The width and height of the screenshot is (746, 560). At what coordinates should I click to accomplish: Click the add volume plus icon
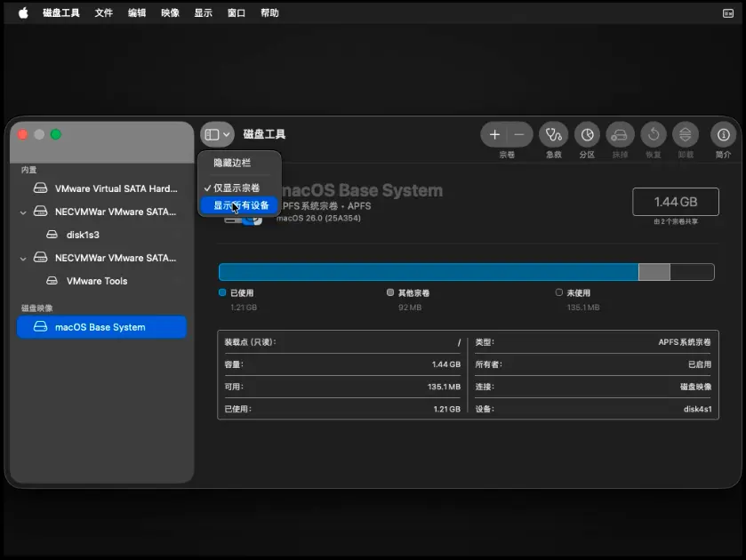pos(494,135)
